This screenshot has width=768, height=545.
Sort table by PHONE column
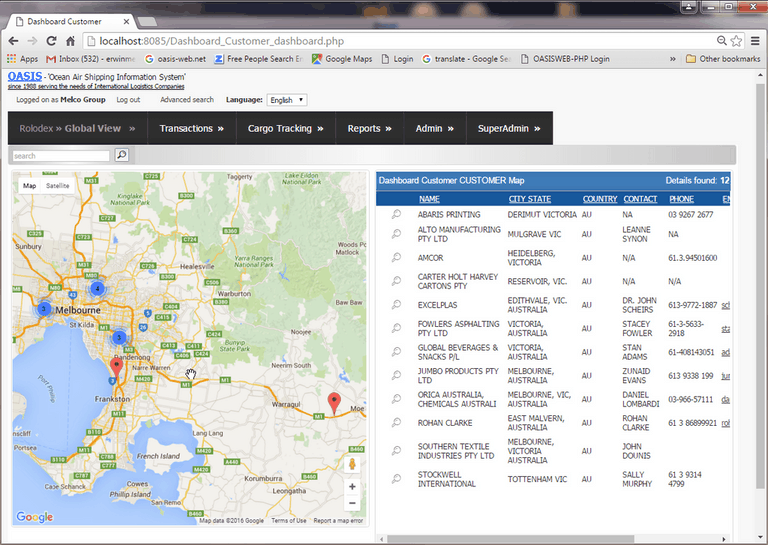[681, 199]
